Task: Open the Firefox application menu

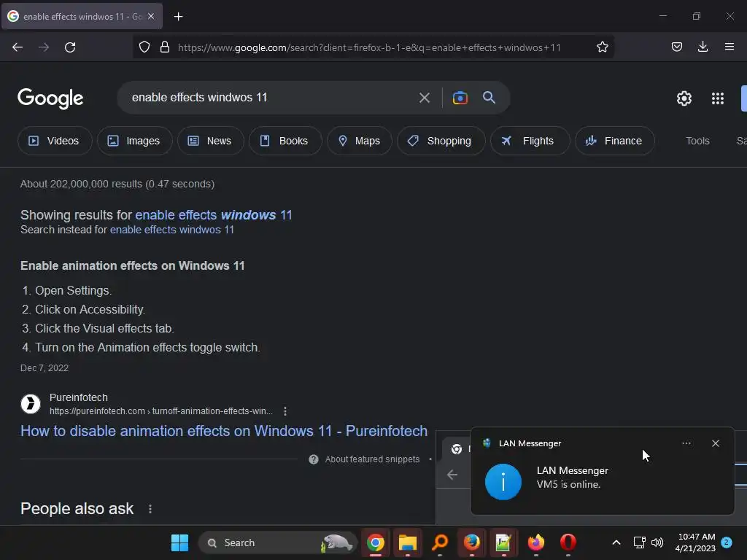Action: [729, 47]
